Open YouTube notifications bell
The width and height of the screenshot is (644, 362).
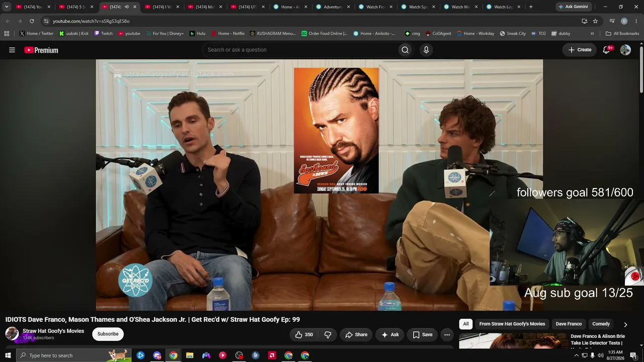coord(606,50)
